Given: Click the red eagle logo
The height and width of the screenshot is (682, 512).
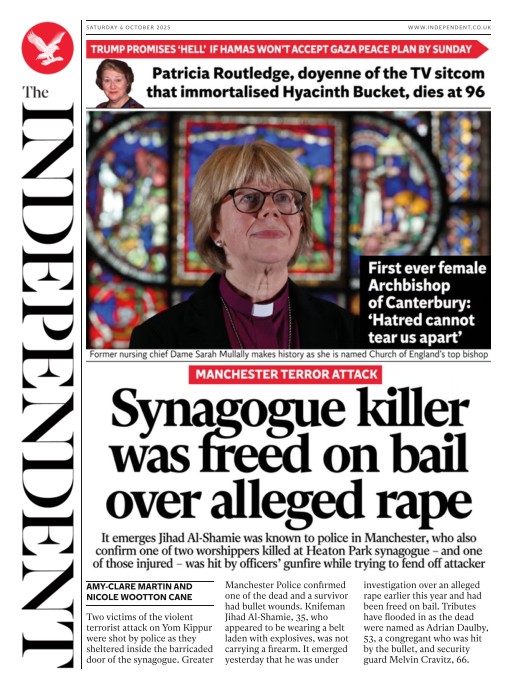Looking at the screenshot, I should (47, 48).
